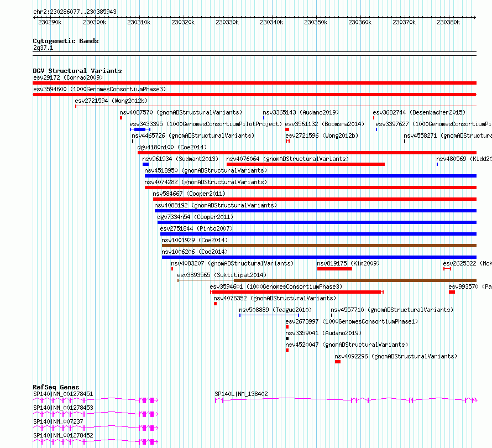Select the nsv4088192 blue bar
Screen dimensions: 492x448
316,211
